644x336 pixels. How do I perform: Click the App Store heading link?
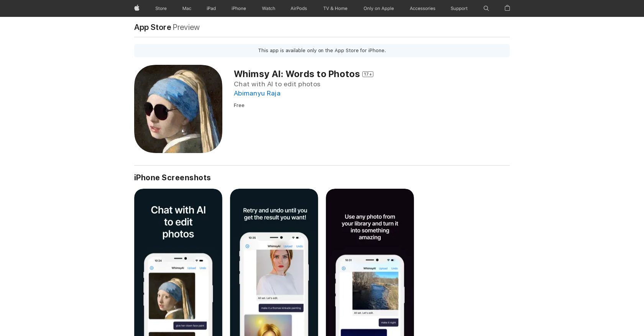point(153,27)
